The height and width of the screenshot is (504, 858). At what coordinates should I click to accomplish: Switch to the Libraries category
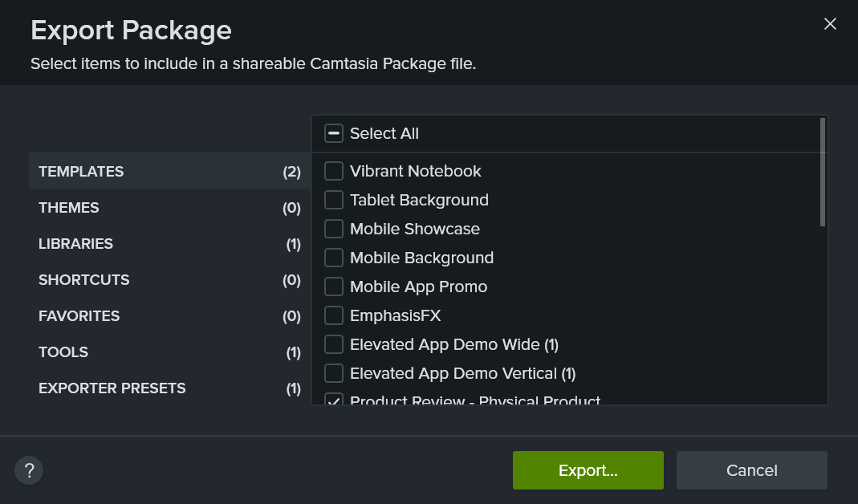click(169, 244)
